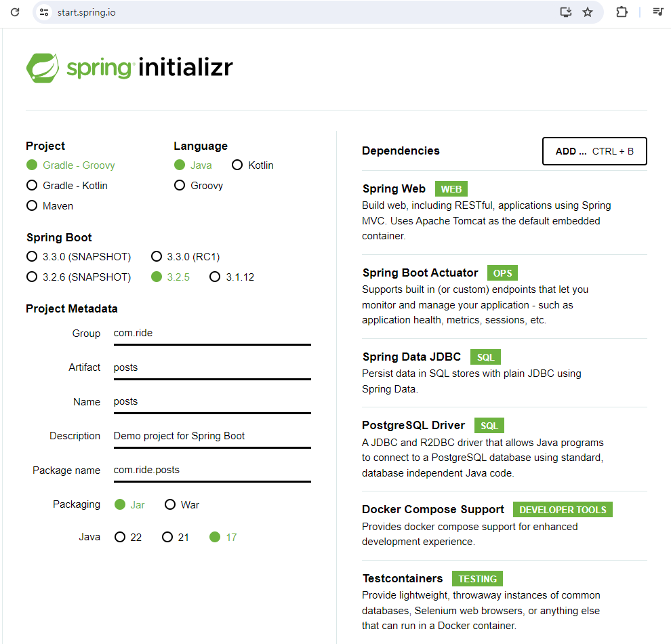This screenshot has height=644, width=671.
Task: Pick Java version 22
Action: (x=128, y=538)
